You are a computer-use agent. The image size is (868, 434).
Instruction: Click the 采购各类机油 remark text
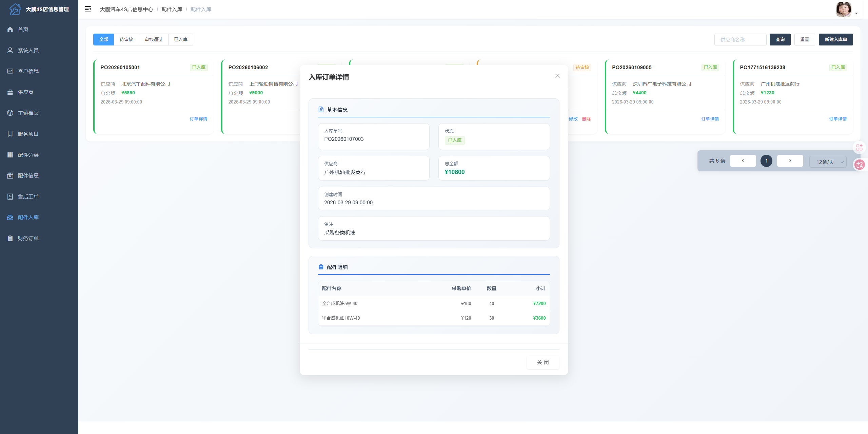pyautogui.click(x=340, y=233)
